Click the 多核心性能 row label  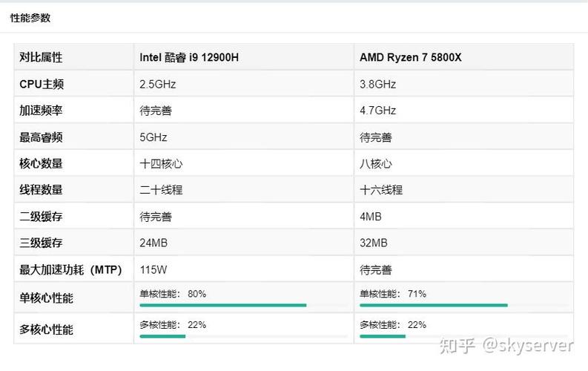[46, 329]
